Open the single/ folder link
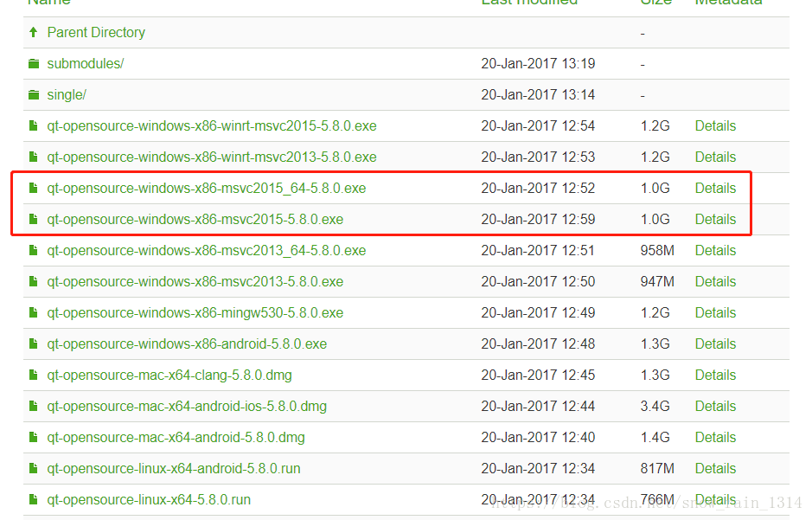This screenshot has width=812, height=520. pos(67,95)
